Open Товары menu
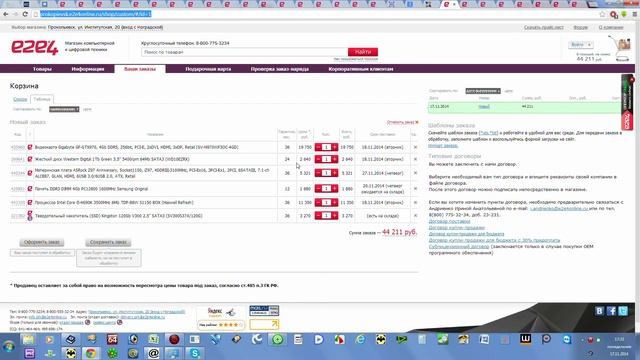Image resolution: width=640 pixels, height=360 pixels. 42,69
